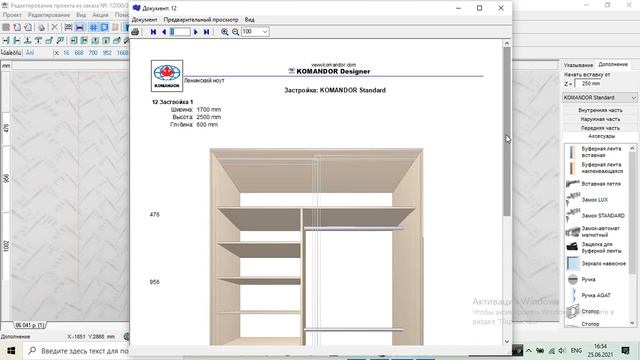Image resolution: width=640 pixels, height=360 pixels.
Task: Open the Передняя часть section
Action: pyautogui.click(x=600, y=128)
